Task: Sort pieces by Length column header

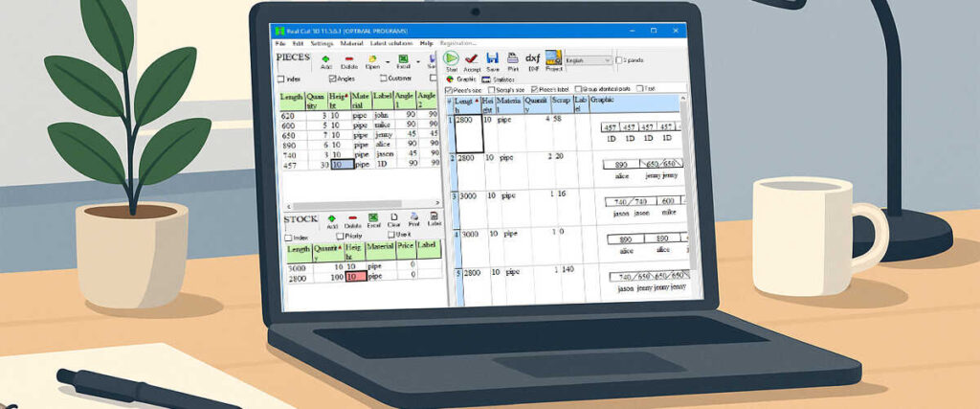Action: 291,102
